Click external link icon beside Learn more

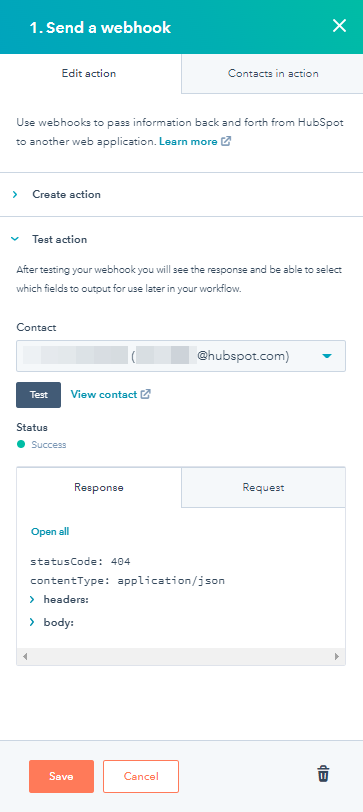point(225,141)
